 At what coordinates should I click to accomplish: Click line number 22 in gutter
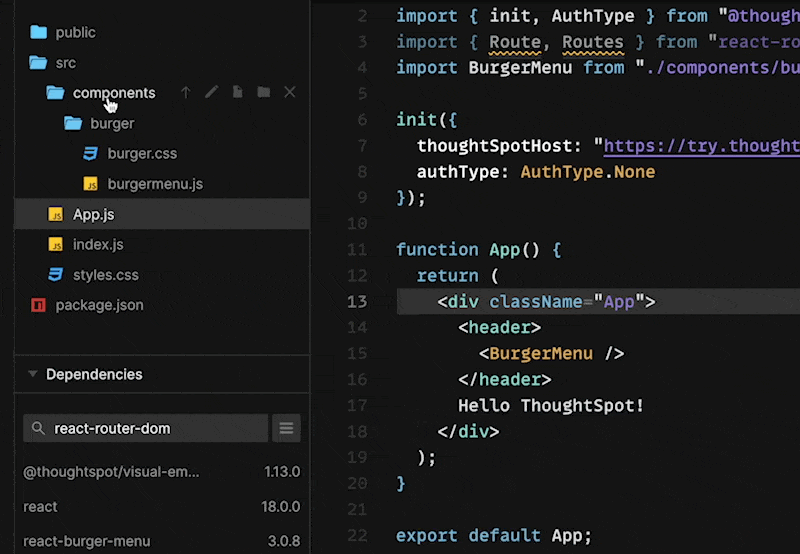pos(357,536)
